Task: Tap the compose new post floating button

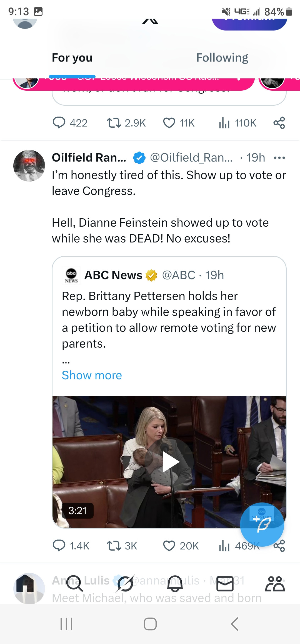Action: 262,524
